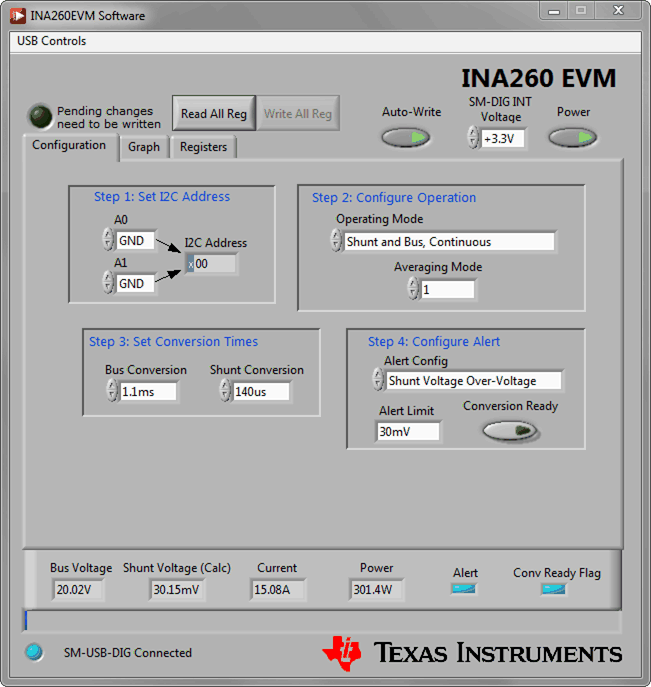This screenshot has height=687, width=651.
Task: Click the Conv Ready Flag indicator
Action: tap(553, 589)
